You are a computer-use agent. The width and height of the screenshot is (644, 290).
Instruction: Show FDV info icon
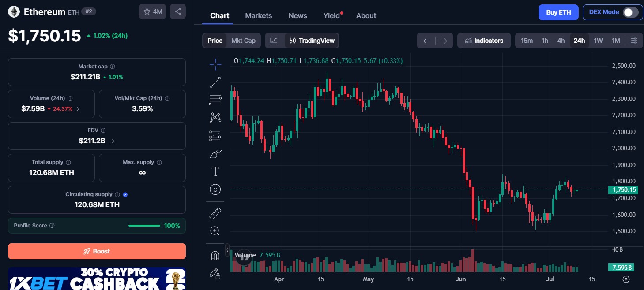pos(103,130)
